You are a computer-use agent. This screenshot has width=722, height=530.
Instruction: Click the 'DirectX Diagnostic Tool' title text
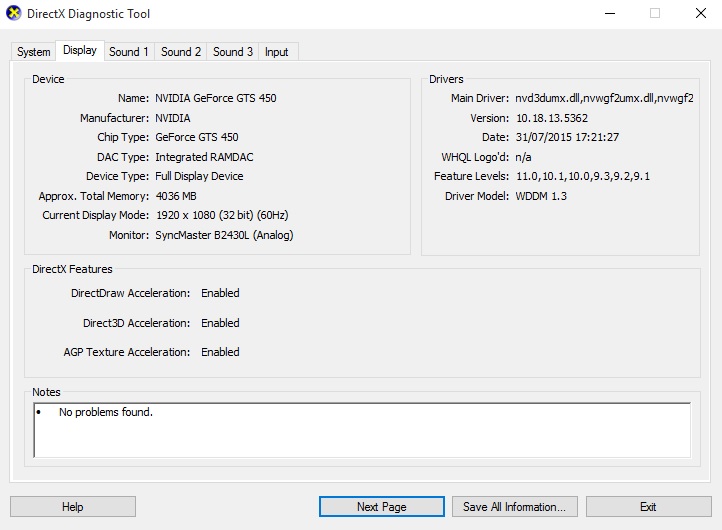(x=88, y=14)
